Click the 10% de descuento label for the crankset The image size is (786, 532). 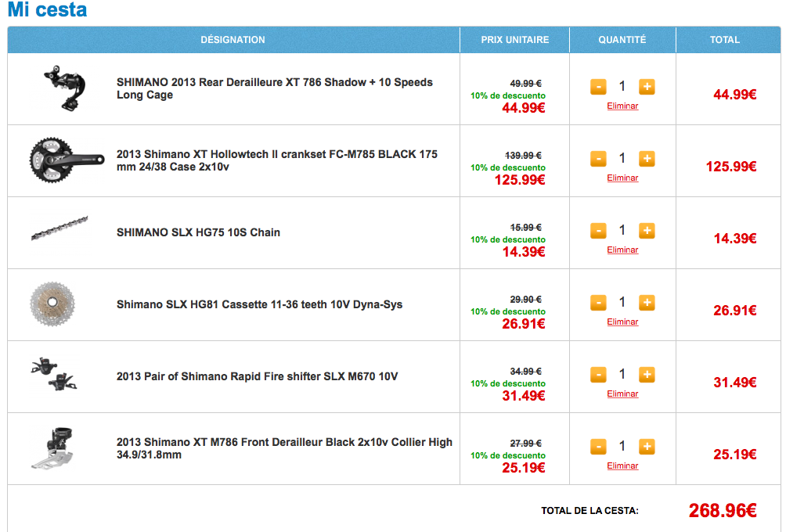[508, 168]
